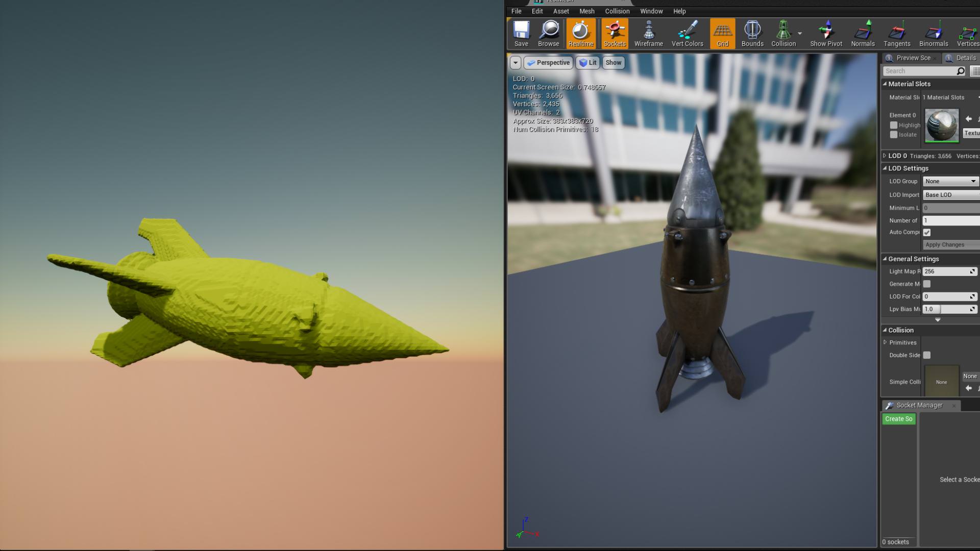The image size is (980, 551).
Task: Toggle the Auto Compress checkbox
Action: pos(927,232)
